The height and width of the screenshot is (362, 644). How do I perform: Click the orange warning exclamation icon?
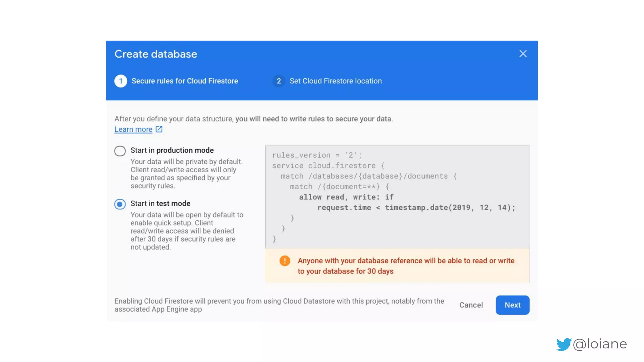pyautogui.click(x=285, y=261)
